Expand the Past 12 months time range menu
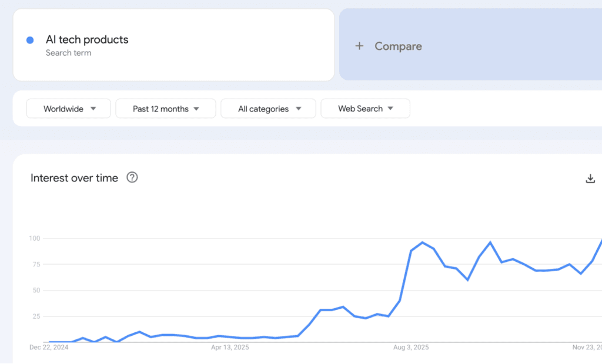The height and width of the screenshot is (364, 602). (165, 109)
